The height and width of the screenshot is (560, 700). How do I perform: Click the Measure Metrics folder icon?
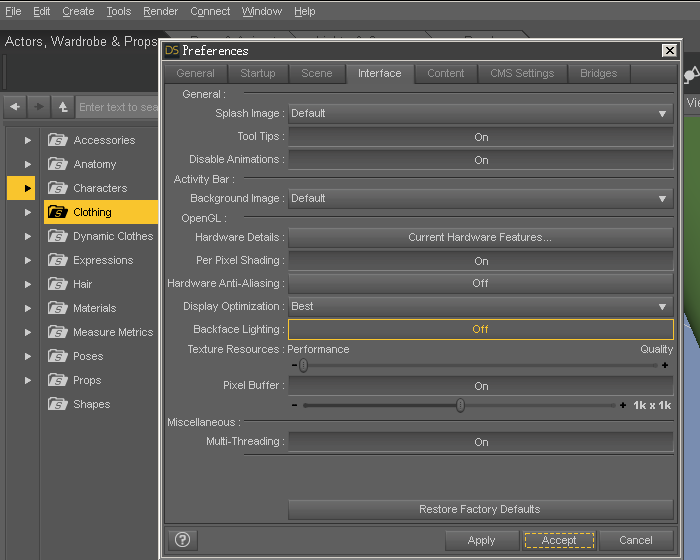tap(58, 332)
